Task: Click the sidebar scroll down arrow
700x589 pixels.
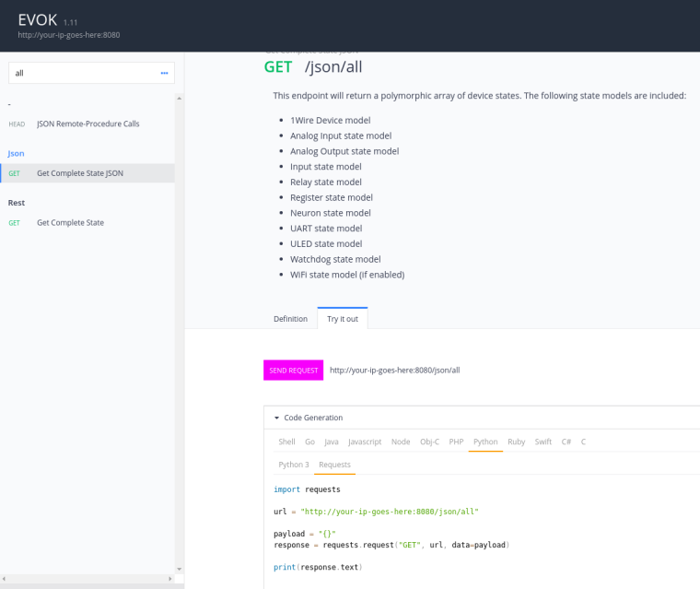Action: pyautogui.click(x=180, y=569)
